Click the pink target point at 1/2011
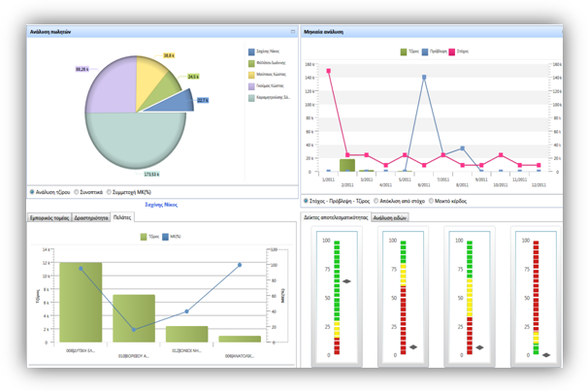This screenshot has height=391, width=588. 329,71
